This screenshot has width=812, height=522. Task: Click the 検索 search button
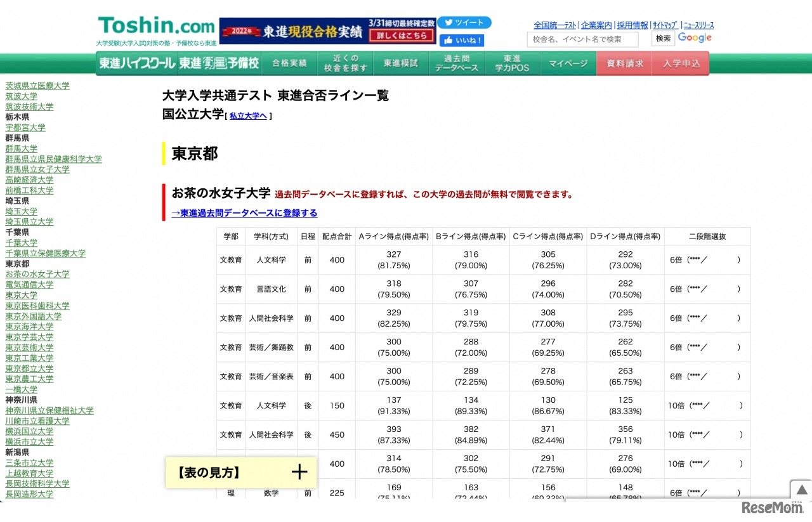(x=664, y=39)
